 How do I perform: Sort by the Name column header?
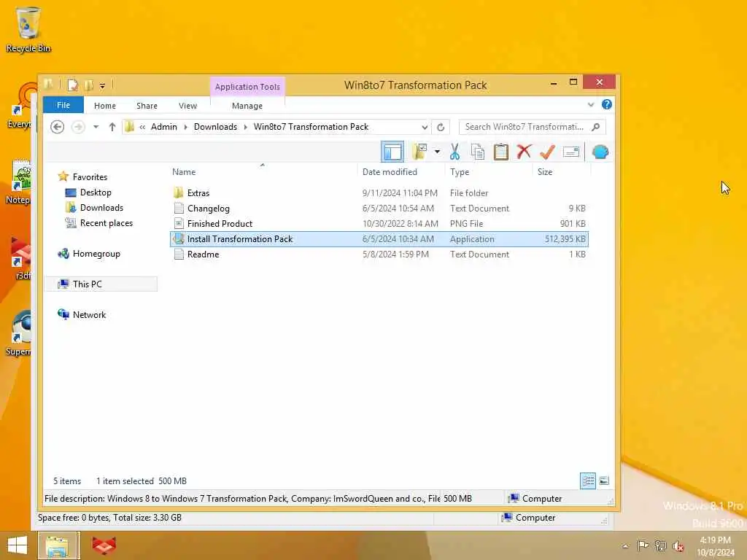pos(184,172)
